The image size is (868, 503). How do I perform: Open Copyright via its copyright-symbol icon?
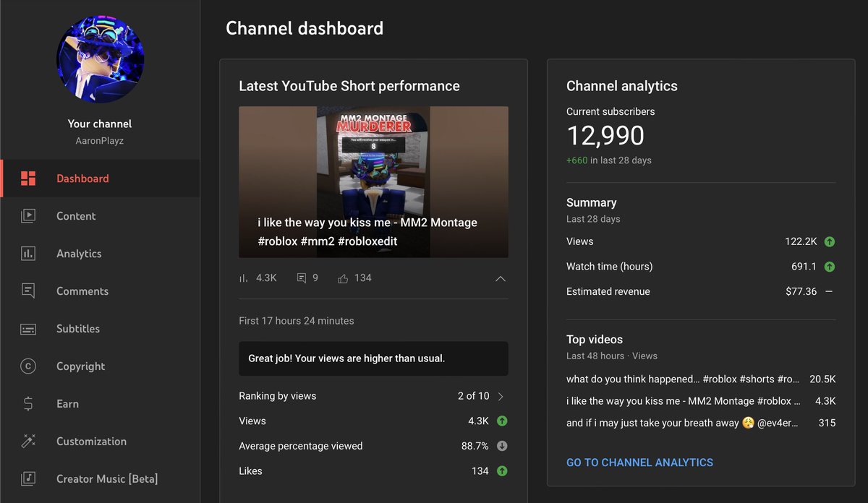click(29, 366)
